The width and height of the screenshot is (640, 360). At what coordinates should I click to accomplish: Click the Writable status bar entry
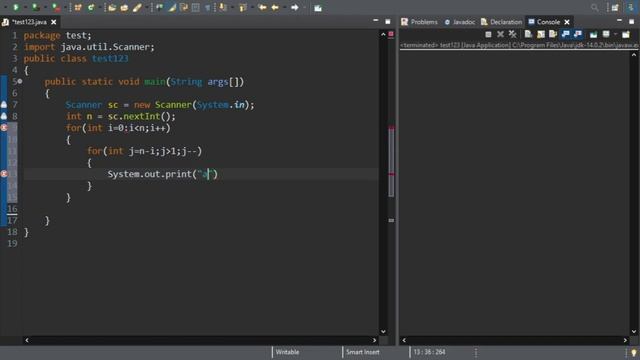(x=287, y=352)
